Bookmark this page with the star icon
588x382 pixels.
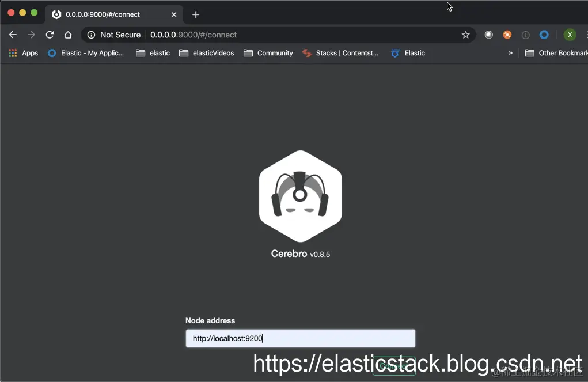[466, 35]
